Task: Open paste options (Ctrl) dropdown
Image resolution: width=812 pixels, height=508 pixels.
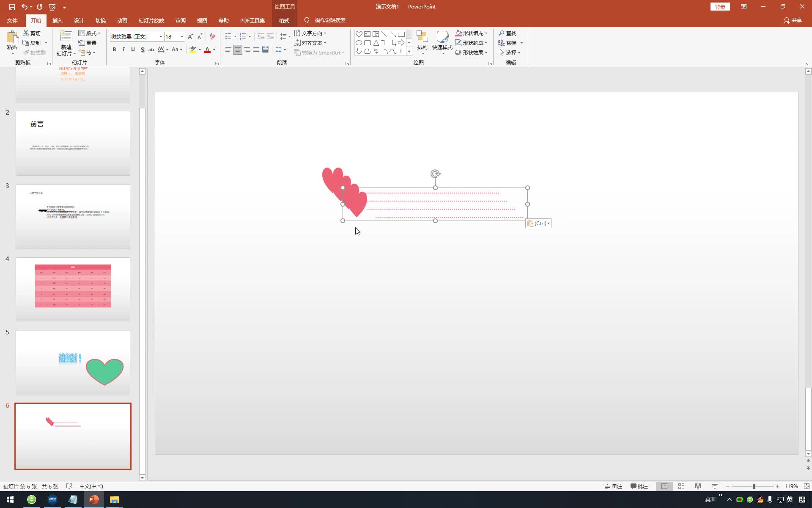Action: [538, 224]
